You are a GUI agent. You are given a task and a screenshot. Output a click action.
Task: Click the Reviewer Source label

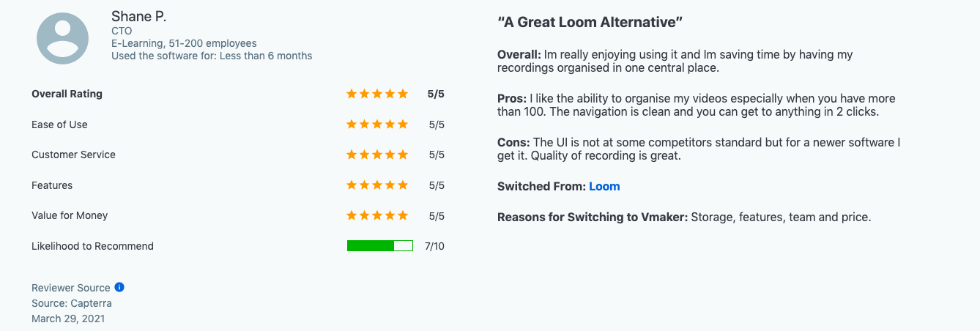[x=70, y=288]
